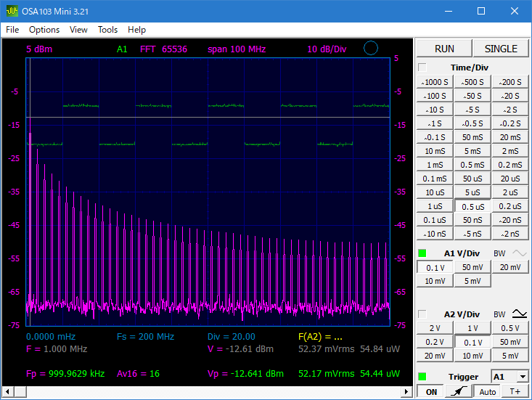Toggle the green A1 V/Div channel box
This screenshot has width=532, height=400.
[422, 253]
